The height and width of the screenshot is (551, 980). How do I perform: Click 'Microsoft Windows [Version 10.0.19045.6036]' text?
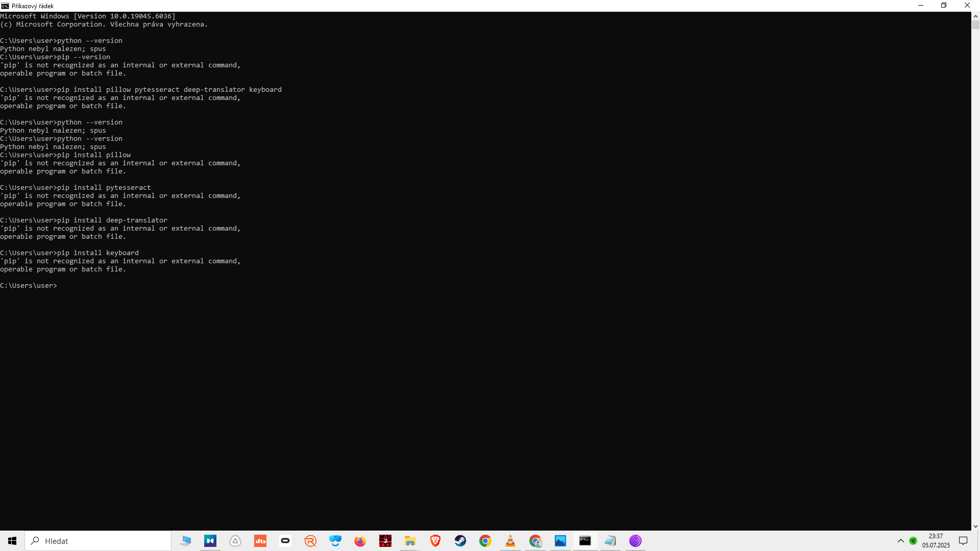tap(88, 16)
